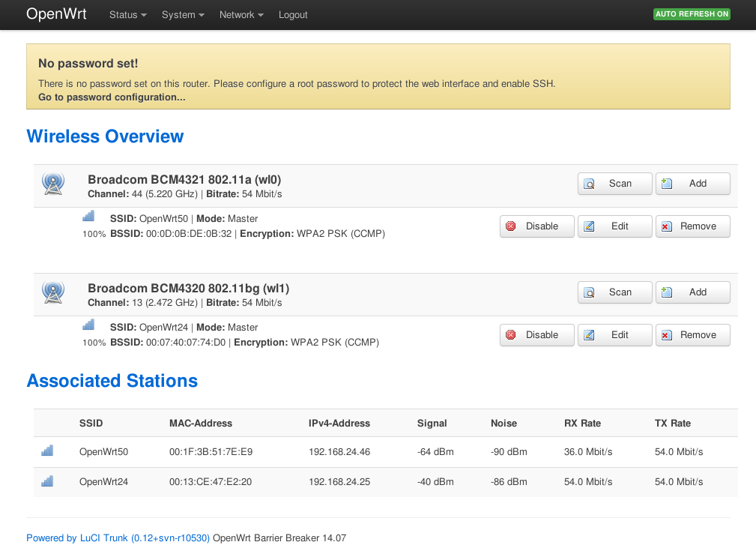This screenshot has height=548, width=756.
Task: Click Channel 13 (2.472 GHz) text
Action: tap(142, 302)
